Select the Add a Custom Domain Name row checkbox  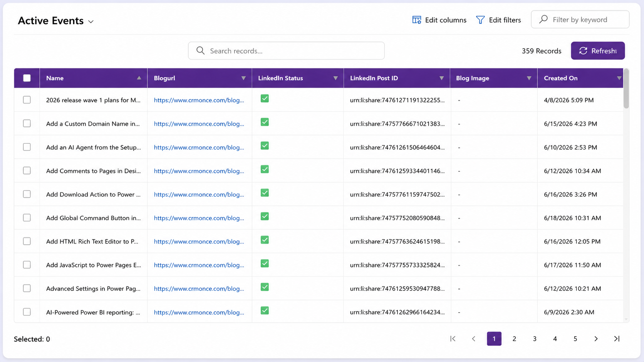(x=27, y=123)
